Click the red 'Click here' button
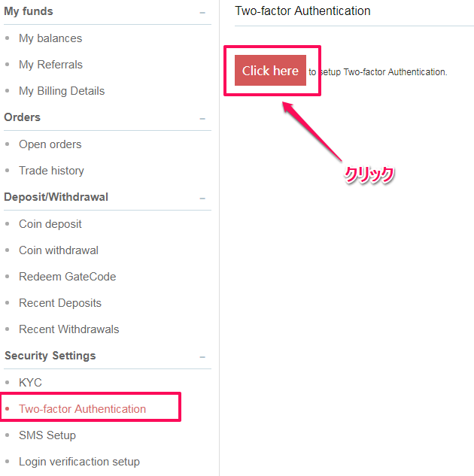The height and width of the screenshot is (476, 474). coord(270,71)
